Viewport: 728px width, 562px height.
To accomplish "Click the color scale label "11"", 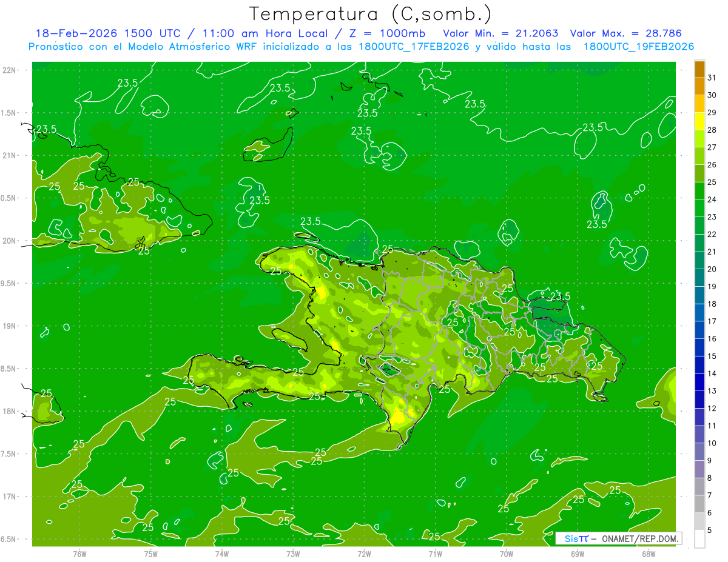I will coord(712,426).
